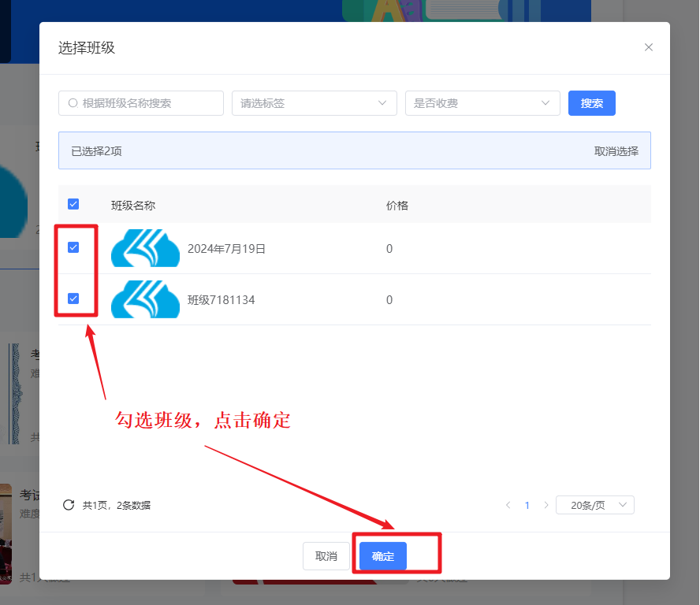The height and width of the screenshot is (605, 700).
Task: Uncheck the 班级7181134 class checkbox
Action: [x=73, y=299]
